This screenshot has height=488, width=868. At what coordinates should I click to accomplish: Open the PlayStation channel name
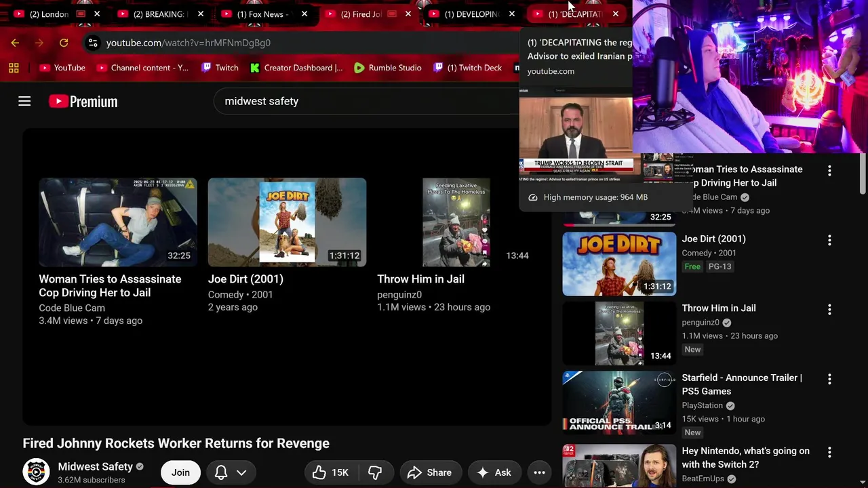click(703, 405)
